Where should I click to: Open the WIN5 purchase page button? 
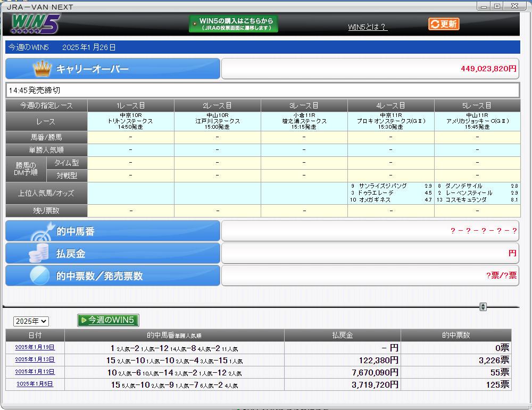[234, 24]
